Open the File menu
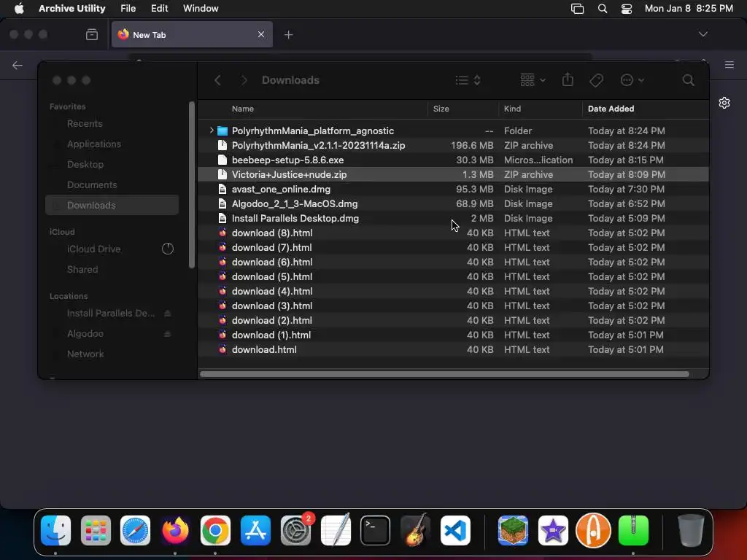Image resolution: width=747 pixels, height=560 pixels. coord(128,9)
